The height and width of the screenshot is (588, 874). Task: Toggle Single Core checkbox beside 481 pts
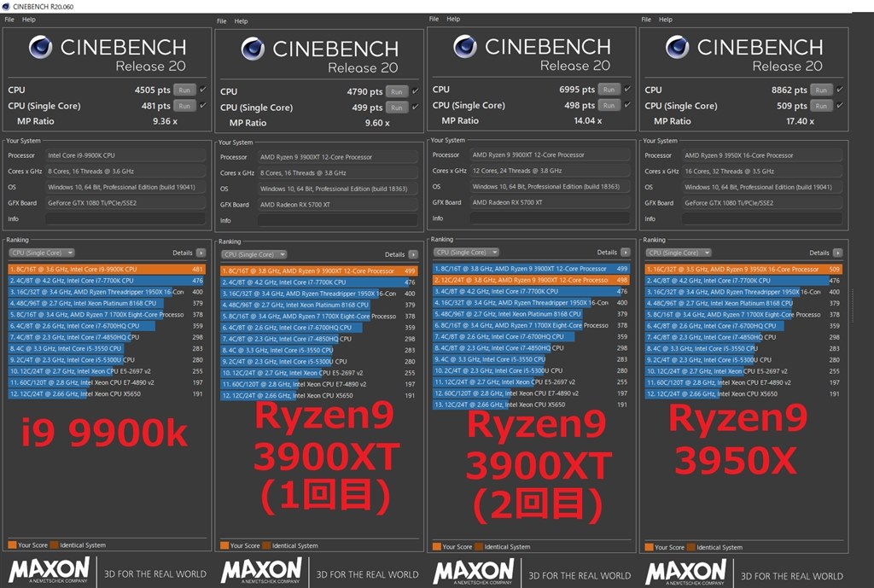[x=203, y=105]
